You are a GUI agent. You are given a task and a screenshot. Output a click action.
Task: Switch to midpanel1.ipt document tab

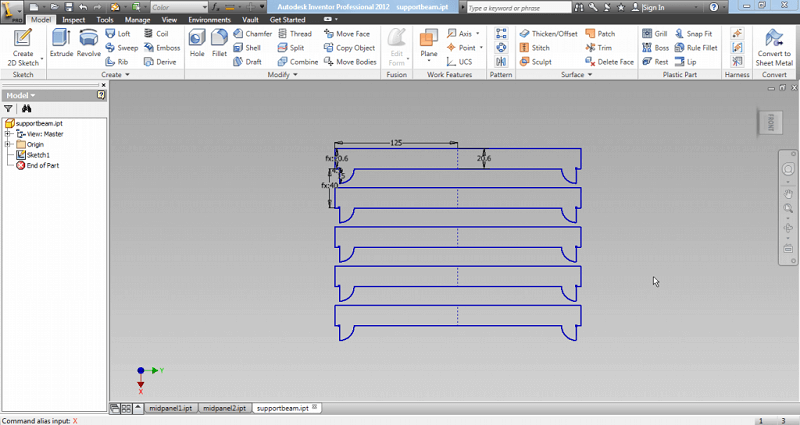[170, 408]
